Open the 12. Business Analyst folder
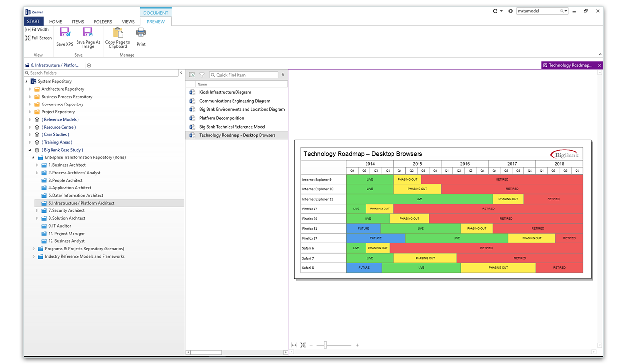This screenshot has width=628, height=364. point(66,241)
